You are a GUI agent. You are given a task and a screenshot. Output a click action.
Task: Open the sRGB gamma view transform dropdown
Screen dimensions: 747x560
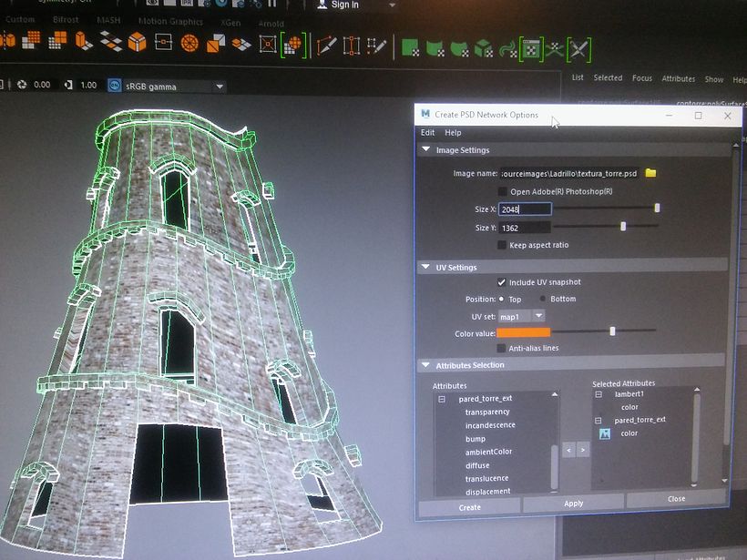[220, 87]
